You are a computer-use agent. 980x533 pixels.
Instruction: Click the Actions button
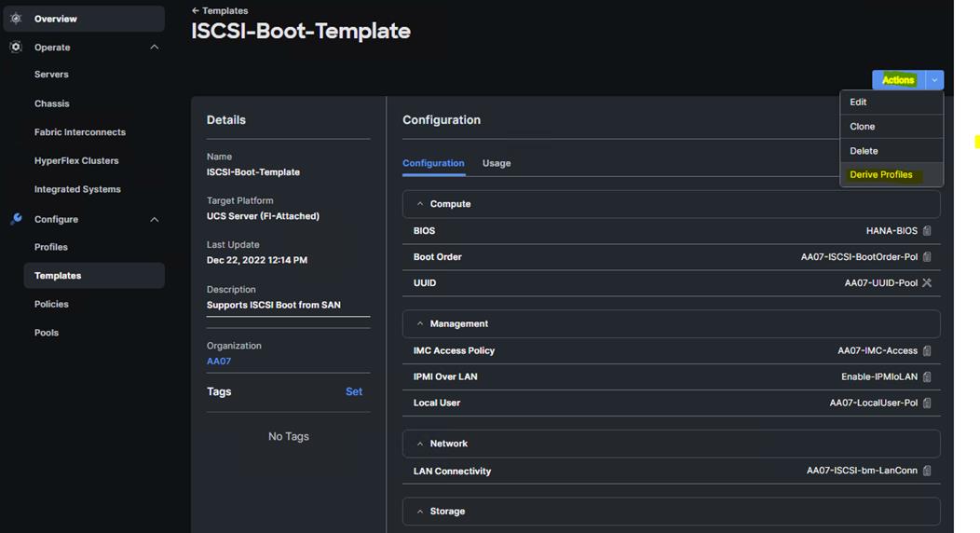[899, 80]
